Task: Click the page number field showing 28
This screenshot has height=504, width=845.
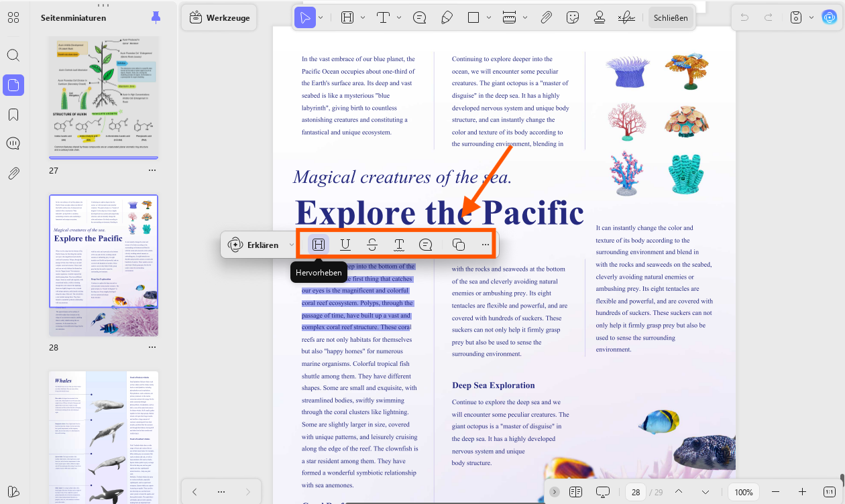Action: click(636, 492)
